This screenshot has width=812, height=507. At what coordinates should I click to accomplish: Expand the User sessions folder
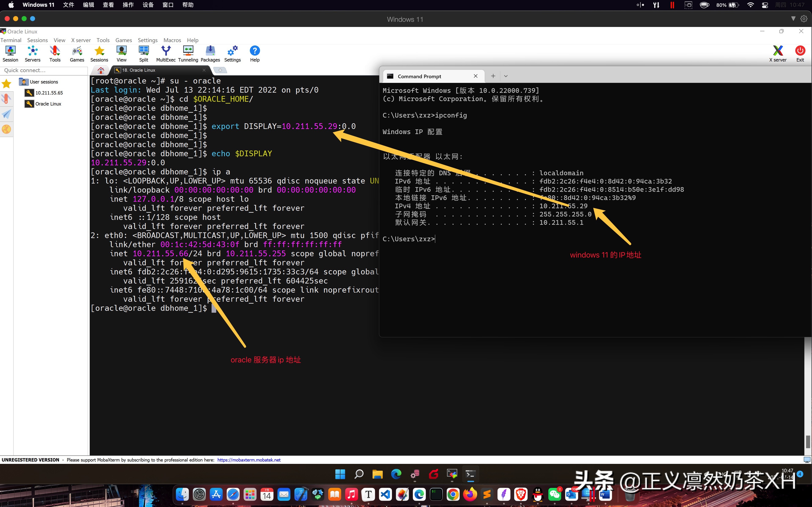coord(44,81)
